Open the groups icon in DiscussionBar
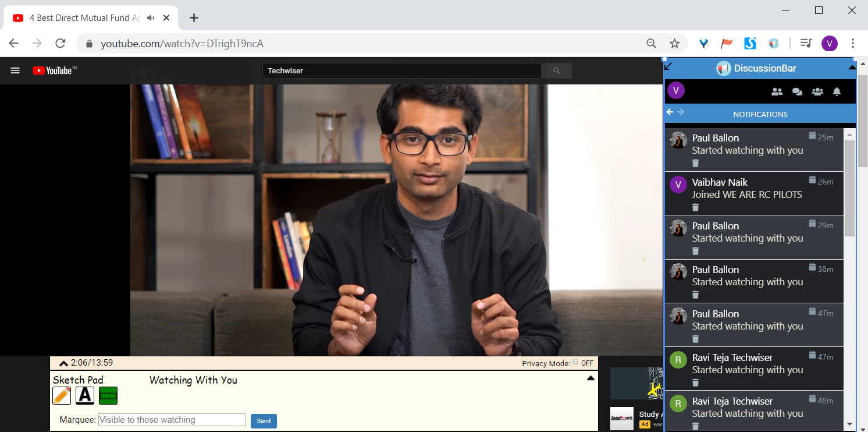868x432 pixels. click(x=817, y=91)
